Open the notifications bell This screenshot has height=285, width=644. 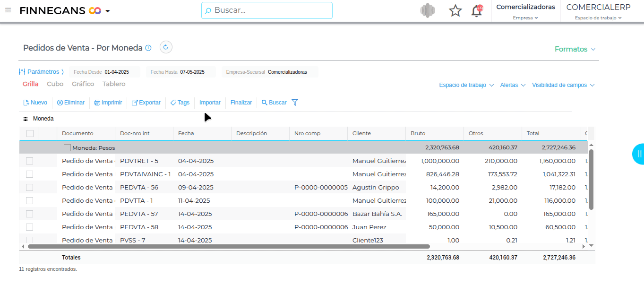coord(477,11)
